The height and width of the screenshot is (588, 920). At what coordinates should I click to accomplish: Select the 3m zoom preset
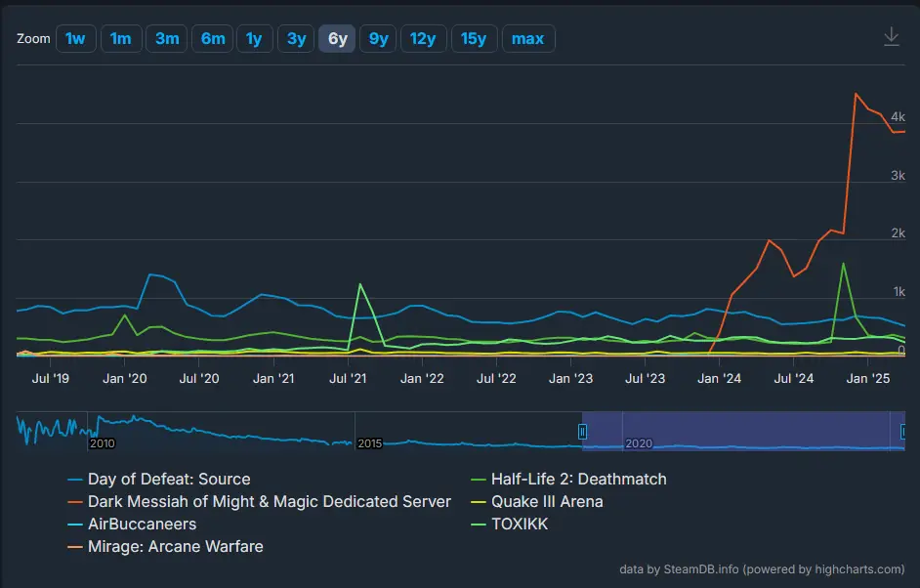pos(166,38)
